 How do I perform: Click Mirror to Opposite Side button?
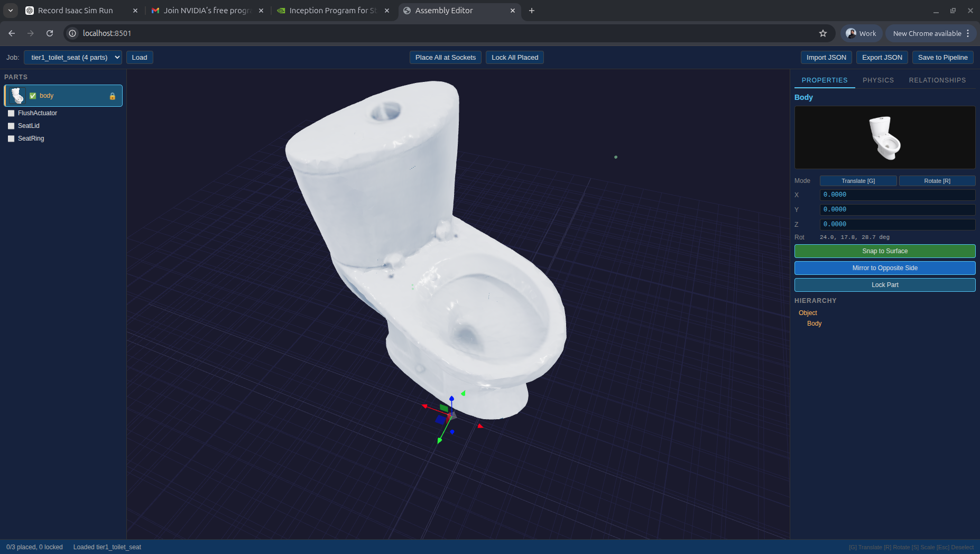[x=885, y=268]
